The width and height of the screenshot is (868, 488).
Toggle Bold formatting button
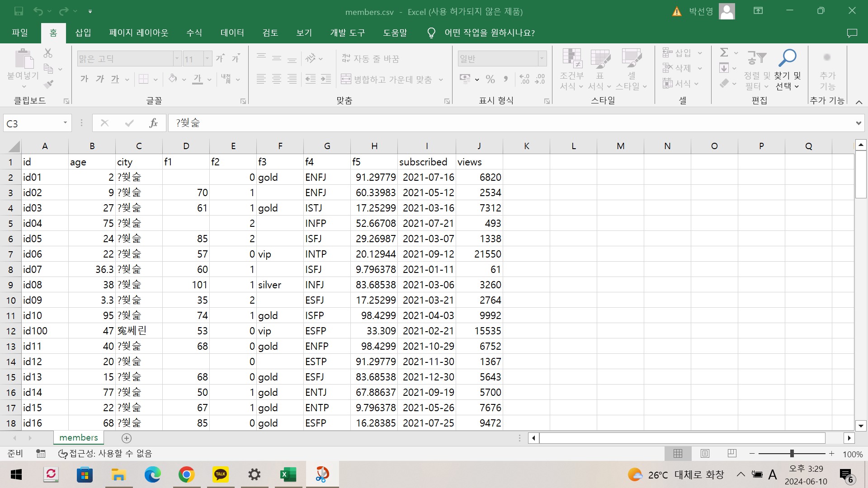(x=84, y=80)
